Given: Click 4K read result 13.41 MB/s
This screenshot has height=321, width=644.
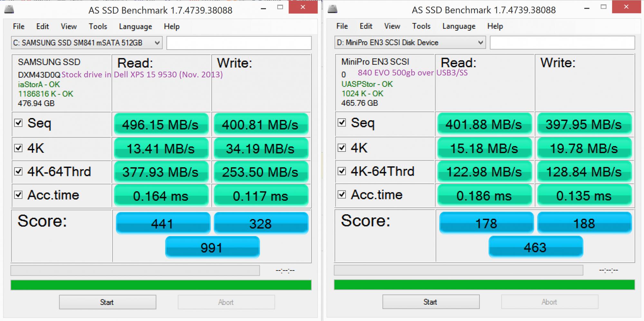Looking at the screenshot, I should 161,148.
